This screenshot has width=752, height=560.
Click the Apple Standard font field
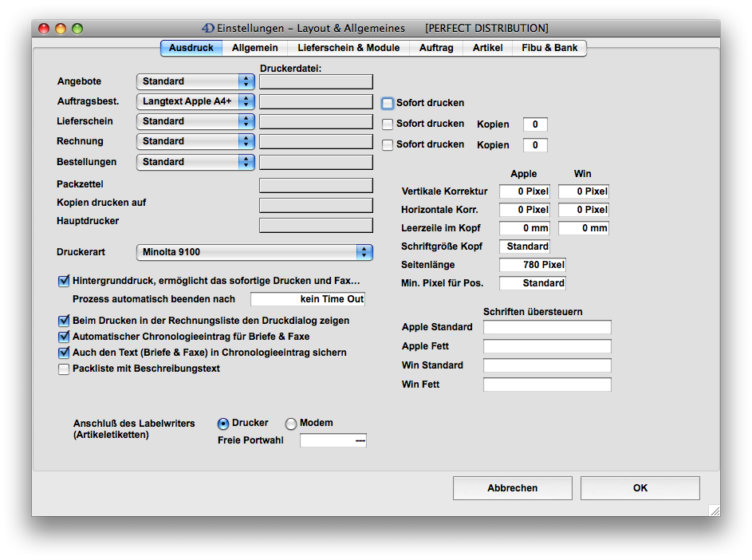click(547, 327)
